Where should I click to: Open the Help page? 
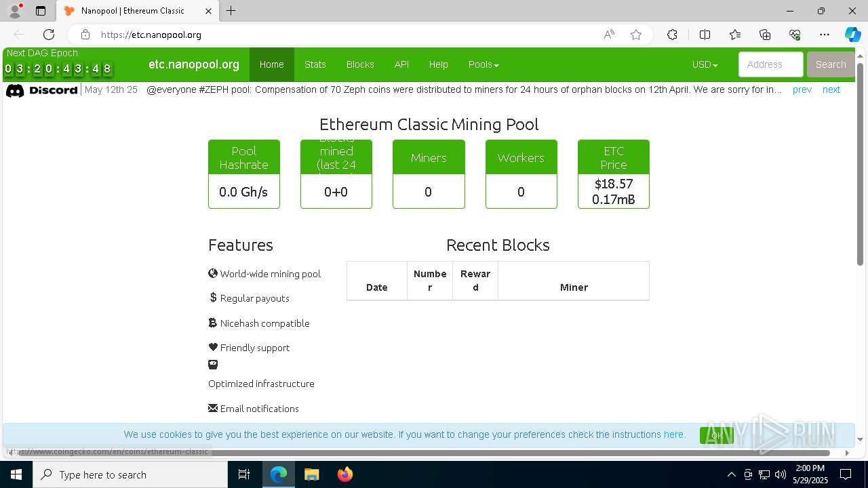coord(439,64)
